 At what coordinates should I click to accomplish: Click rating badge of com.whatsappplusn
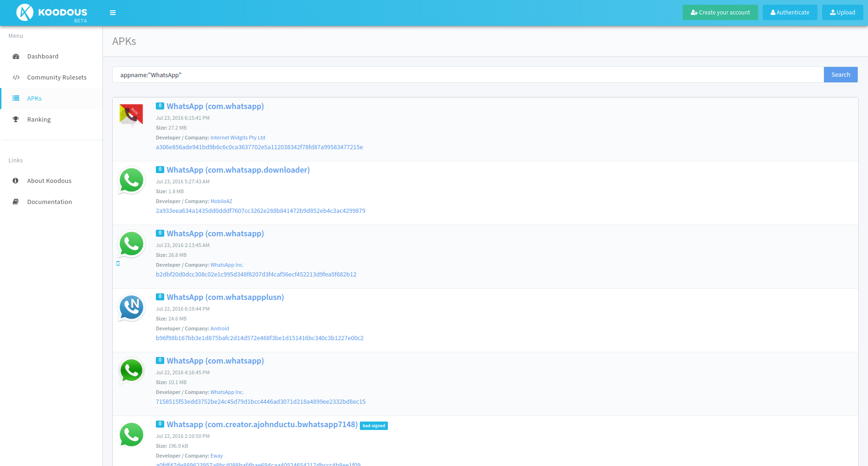pyautogui.click(x=160, y=297)
